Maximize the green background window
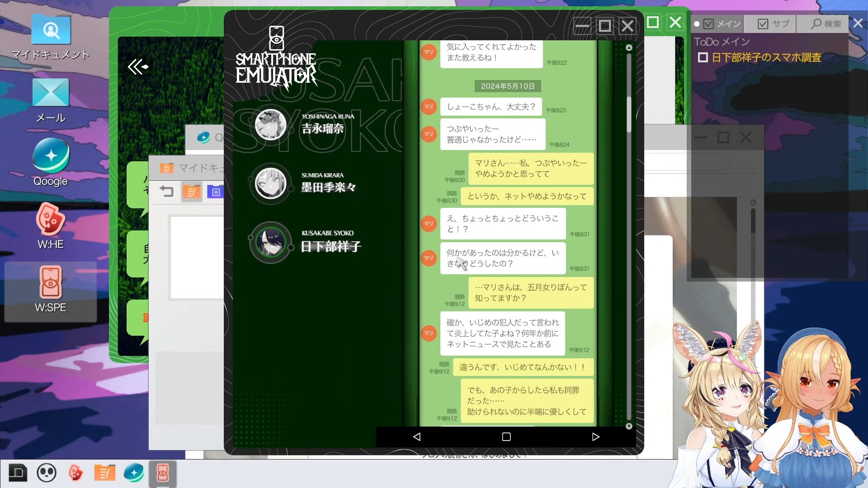The image size is (868, 488). [652, 23]
